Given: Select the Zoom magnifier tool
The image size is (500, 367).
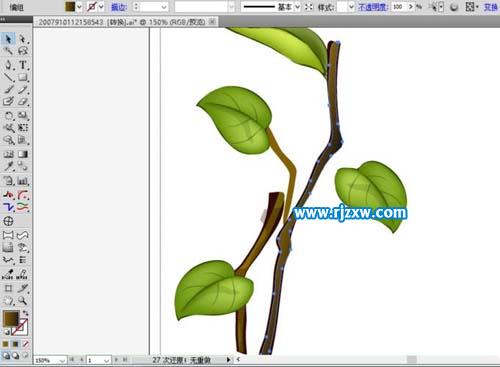Looking at the screenshot, I should [23, 301].
